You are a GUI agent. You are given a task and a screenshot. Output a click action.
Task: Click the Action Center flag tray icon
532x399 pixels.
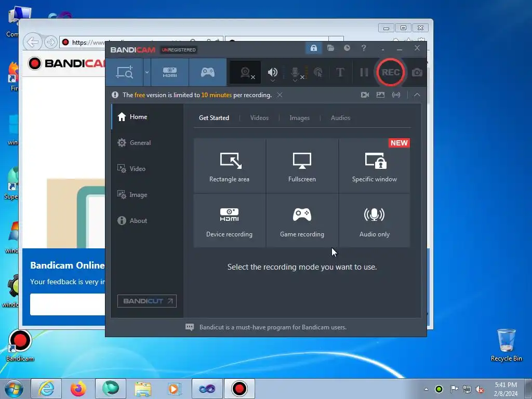[454, 389]
